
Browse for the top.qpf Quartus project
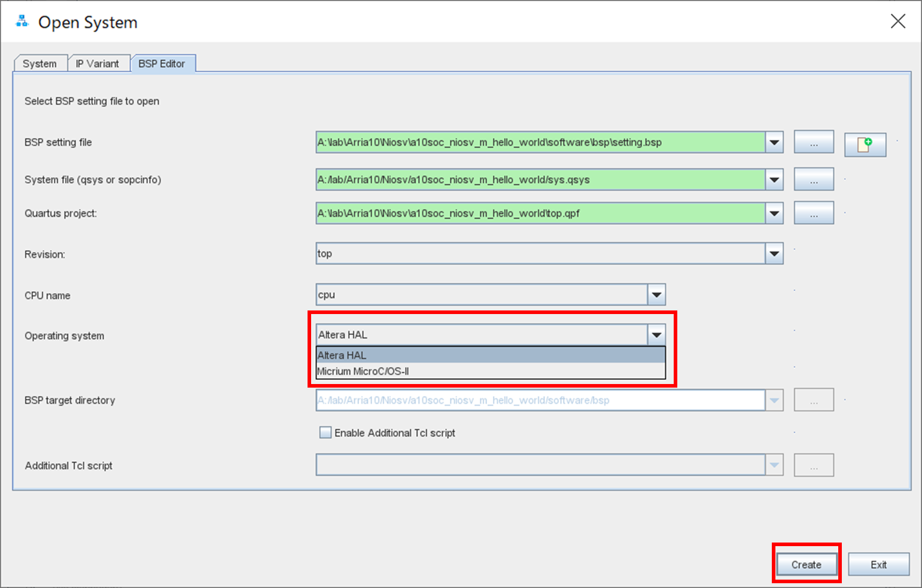pos(813,212)
